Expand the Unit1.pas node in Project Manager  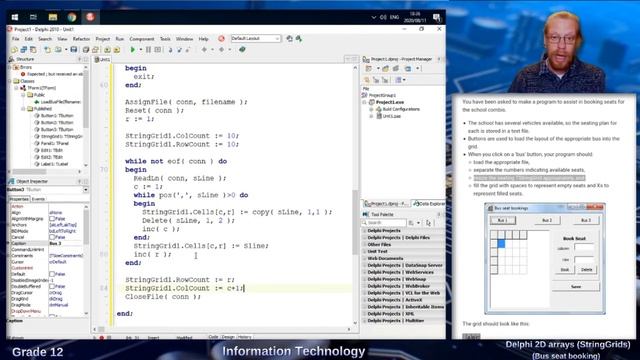pyautogui.click(x=371, y=116)
